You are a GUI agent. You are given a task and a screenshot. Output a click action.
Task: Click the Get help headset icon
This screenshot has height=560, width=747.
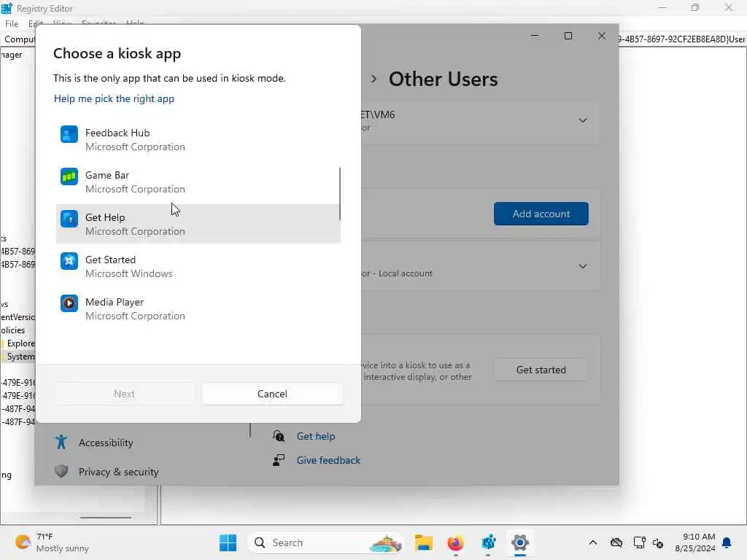[x=279, y=436]
